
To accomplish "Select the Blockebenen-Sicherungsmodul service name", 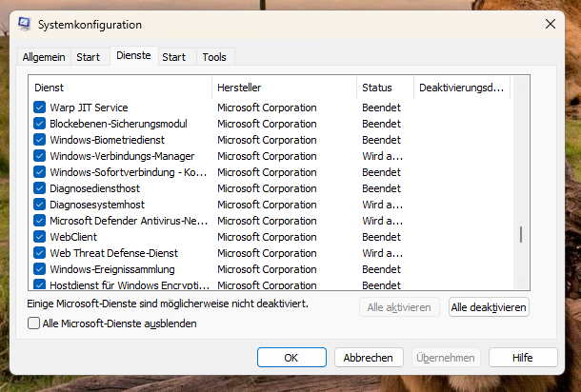I will (x=118, y=124).
